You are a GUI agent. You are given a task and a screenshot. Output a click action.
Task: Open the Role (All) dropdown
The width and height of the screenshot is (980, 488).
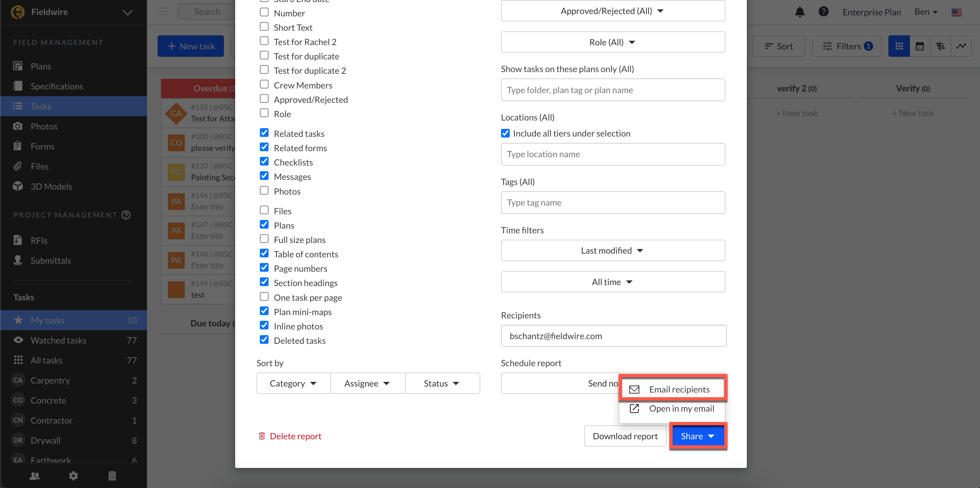613,42
